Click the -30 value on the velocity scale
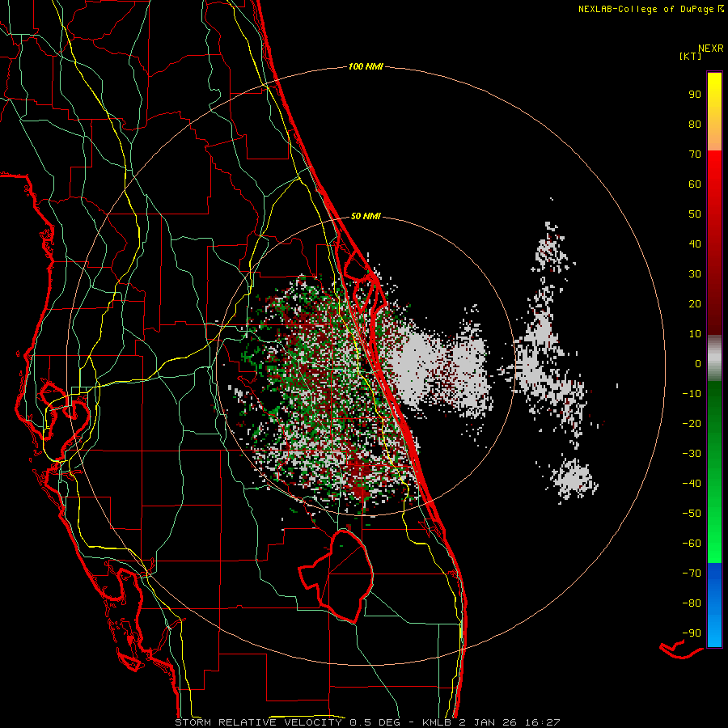Viewport: 728px width, 728px height. click(x=692, y=454)
